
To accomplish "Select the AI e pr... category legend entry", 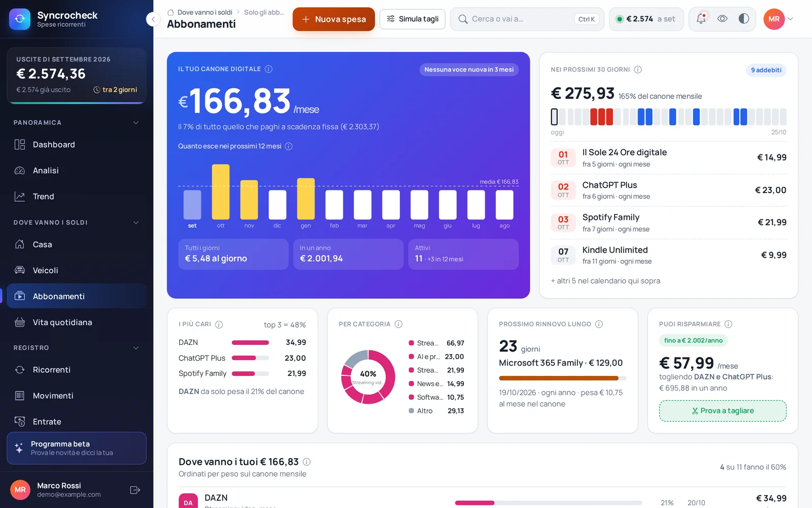I will [436, 357].
